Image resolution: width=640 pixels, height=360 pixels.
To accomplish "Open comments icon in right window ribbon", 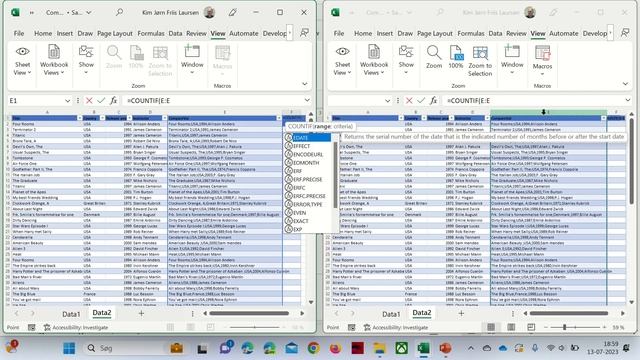I will [x=625, y=33].
